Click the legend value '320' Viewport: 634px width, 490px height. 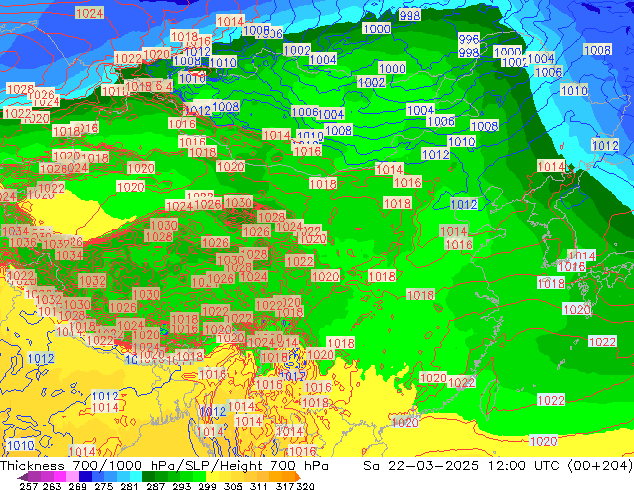click(305, 486)
